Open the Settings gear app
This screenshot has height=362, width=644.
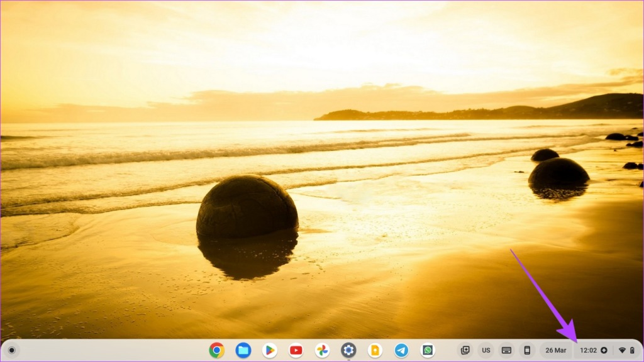(x=348, y=350)
